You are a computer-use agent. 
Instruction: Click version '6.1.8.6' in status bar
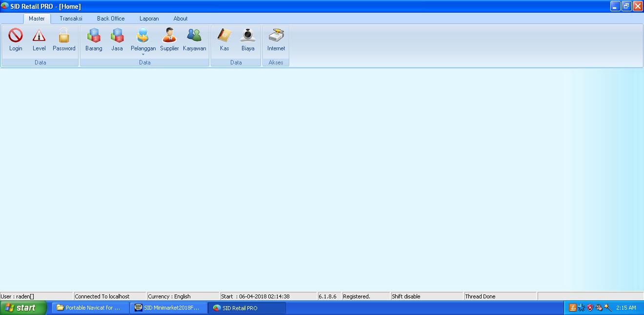327,296
